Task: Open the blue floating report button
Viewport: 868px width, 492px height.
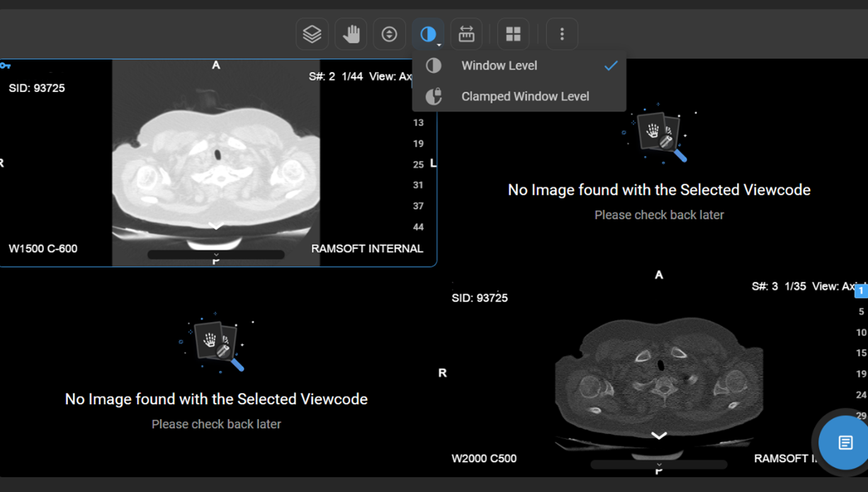Action: pos(845,443)
